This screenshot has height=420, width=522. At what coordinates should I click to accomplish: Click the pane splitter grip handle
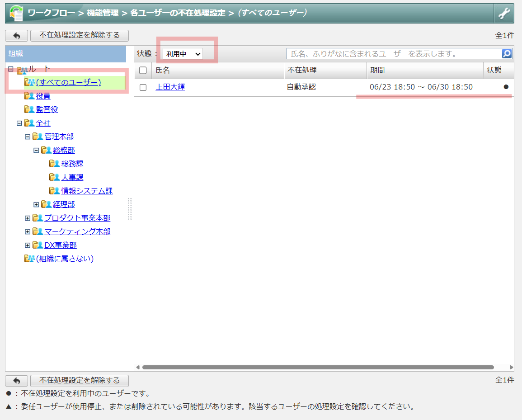coord(130,209)
